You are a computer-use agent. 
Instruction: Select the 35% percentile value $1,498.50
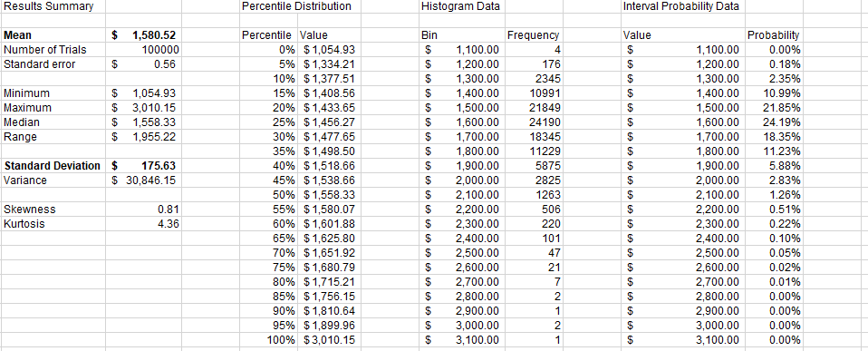coord(329,151)
